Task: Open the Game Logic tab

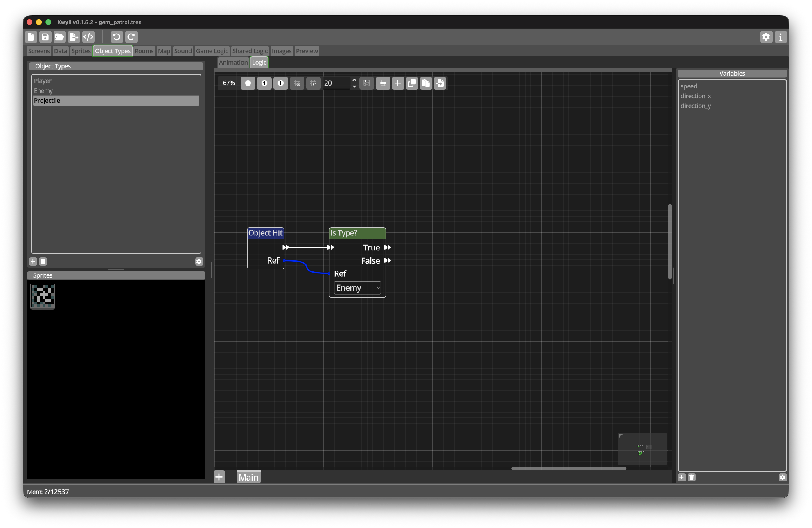Action: [x=212, y=51]
